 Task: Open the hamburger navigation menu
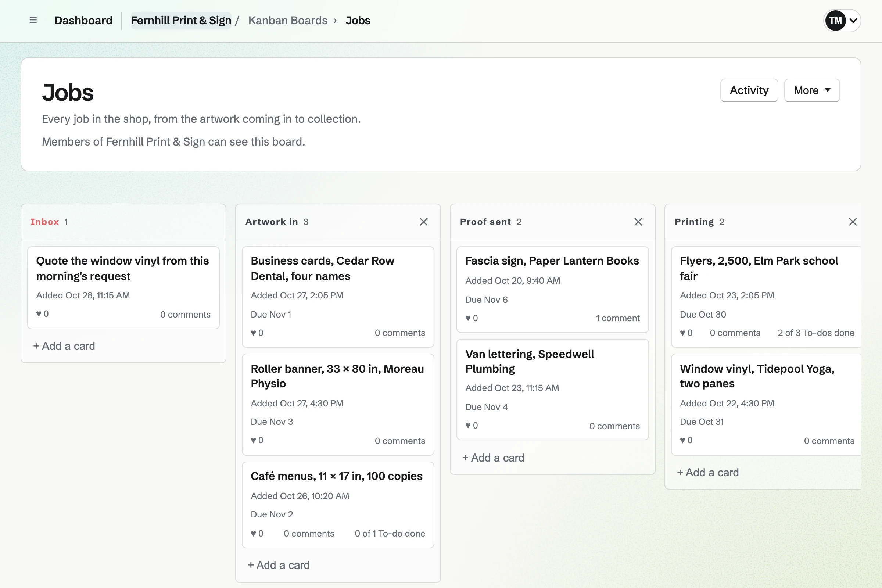(33, 20)
